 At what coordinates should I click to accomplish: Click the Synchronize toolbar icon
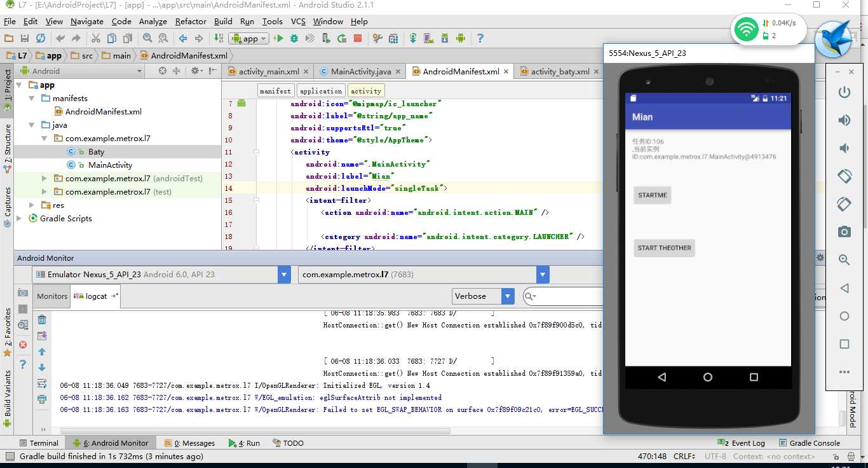tap(41, 39)
